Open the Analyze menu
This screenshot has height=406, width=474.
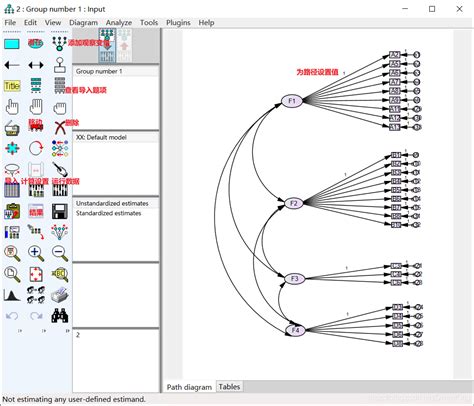(x=119, y=23)
